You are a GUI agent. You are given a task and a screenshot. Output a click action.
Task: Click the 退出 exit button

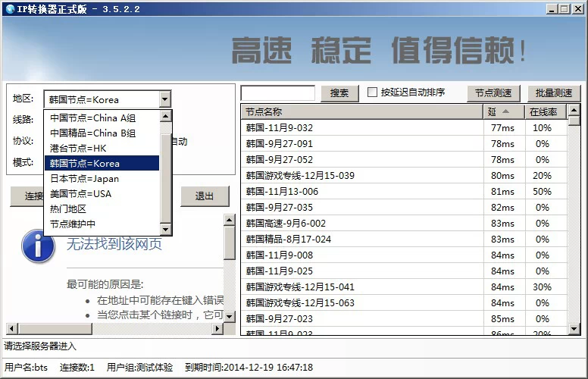click(x=205, y=196)
